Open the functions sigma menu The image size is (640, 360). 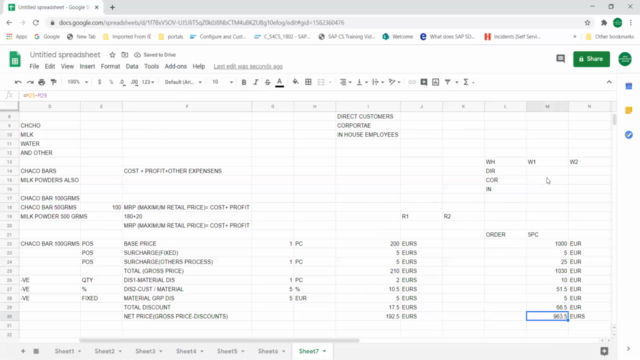click(x=466, y=82)
